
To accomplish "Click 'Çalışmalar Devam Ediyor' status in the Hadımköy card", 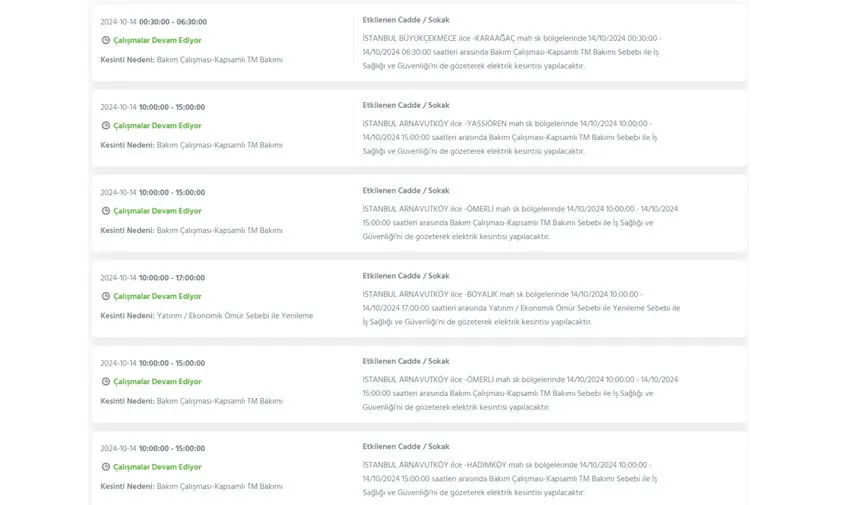I will (157, 467).
